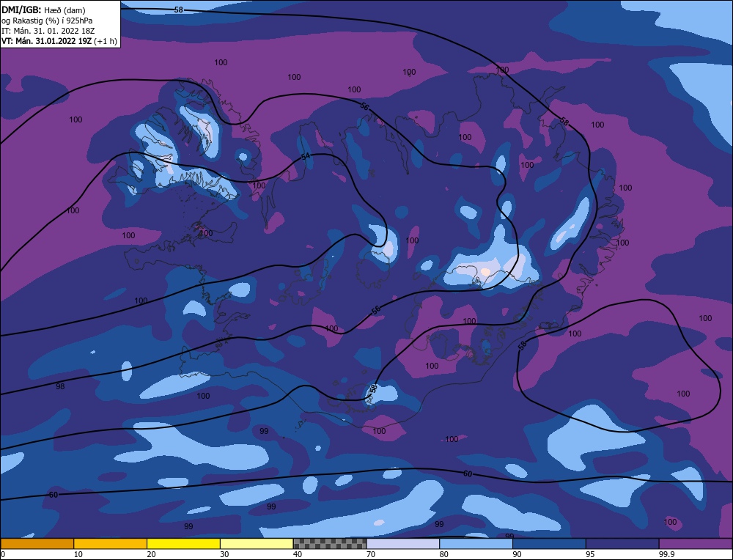Click the medium blue 90–95 legend swatch

point(549,543)
